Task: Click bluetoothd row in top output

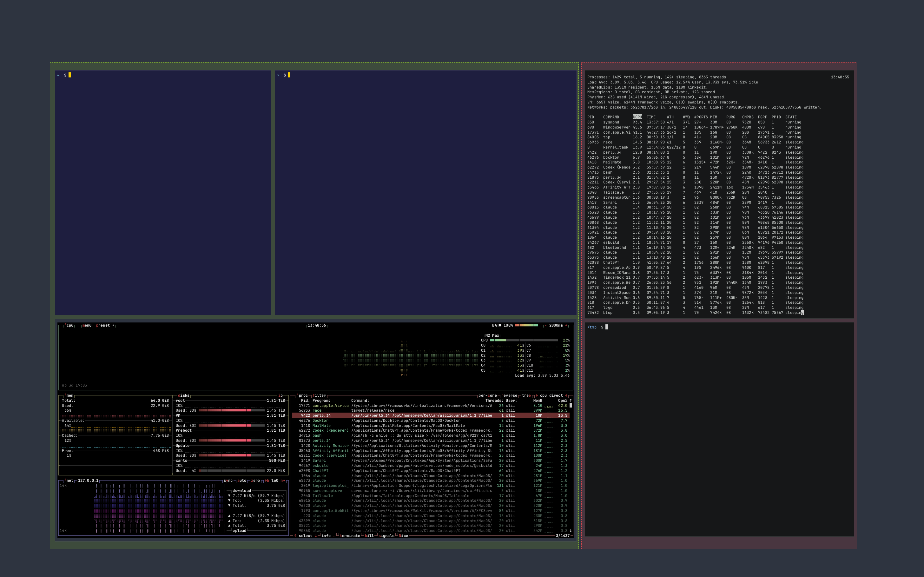Action: pyautogui.click(x=695, y=247)
